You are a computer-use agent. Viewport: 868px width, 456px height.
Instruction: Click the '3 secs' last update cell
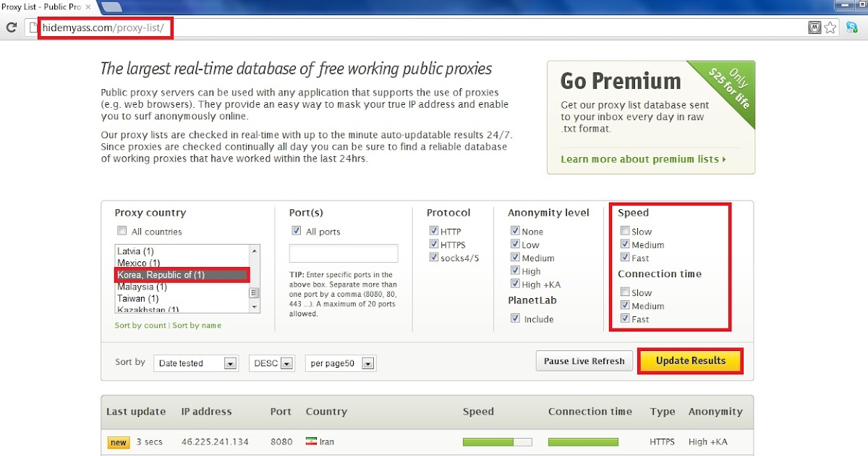click(x=150, y=442)
